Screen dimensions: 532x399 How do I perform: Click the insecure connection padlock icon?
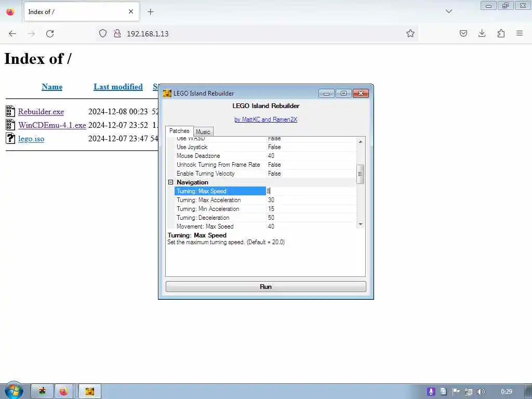point(117,33)
